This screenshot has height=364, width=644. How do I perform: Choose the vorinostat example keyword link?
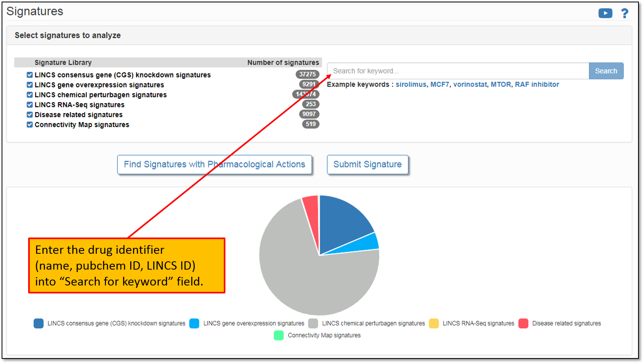[470, 84]
